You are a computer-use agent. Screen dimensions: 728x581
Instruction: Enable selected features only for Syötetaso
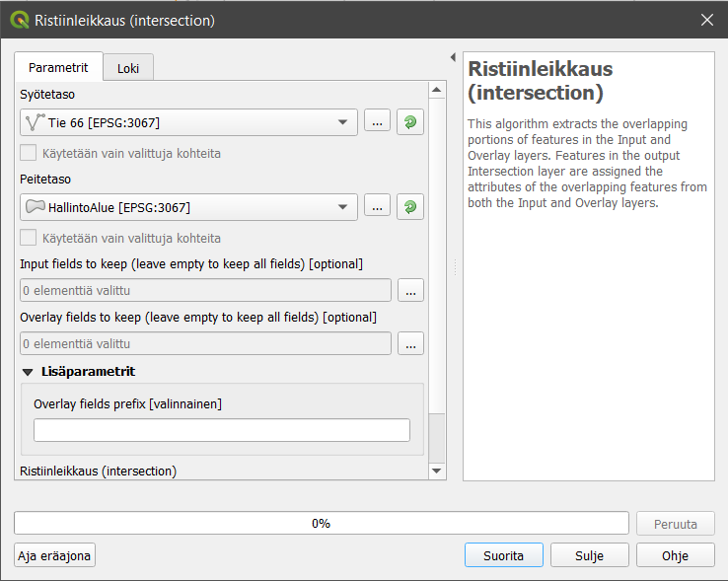(29, 154)
